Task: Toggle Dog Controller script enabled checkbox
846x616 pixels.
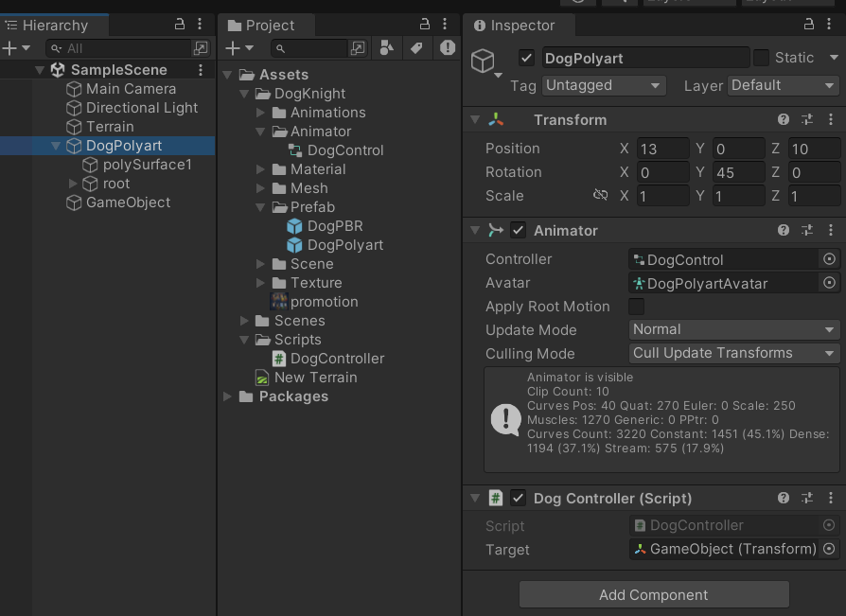Action: [x=518, y=498]
